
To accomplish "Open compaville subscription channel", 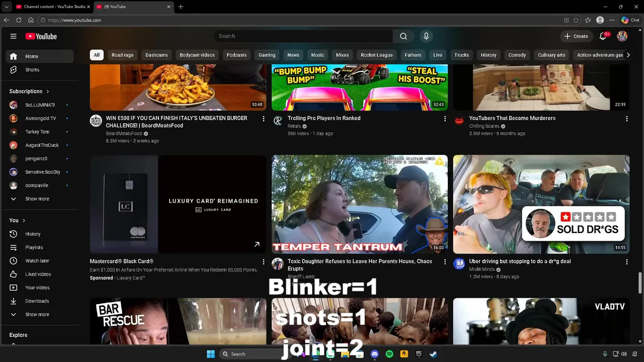I will point(40,186).
